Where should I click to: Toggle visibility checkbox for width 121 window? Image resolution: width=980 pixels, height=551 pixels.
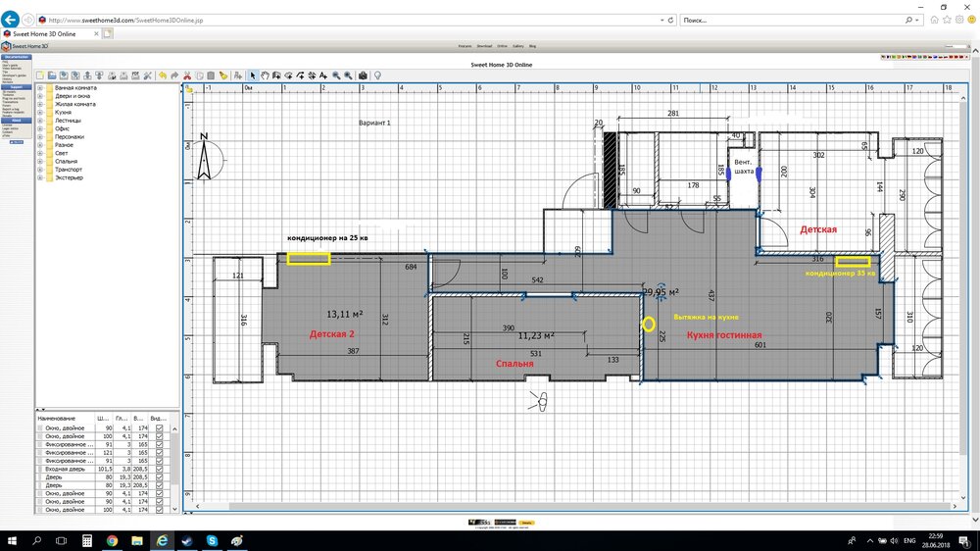tap(160, 450)
